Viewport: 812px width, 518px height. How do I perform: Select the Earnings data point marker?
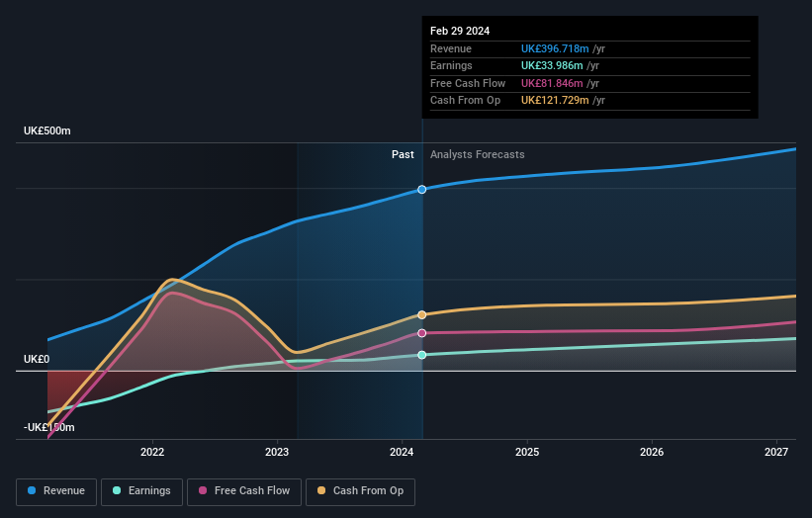pyautogui.click(x=422, y=355)
